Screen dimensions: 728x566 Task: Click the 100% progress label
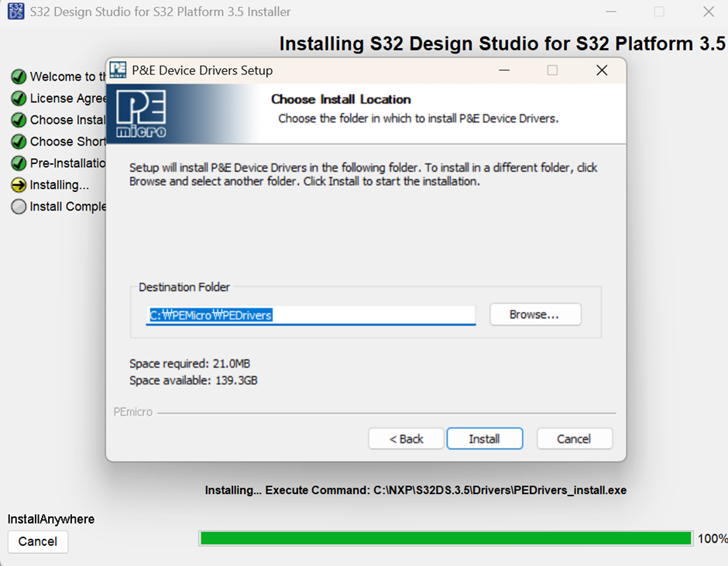(x=713, y=539)
